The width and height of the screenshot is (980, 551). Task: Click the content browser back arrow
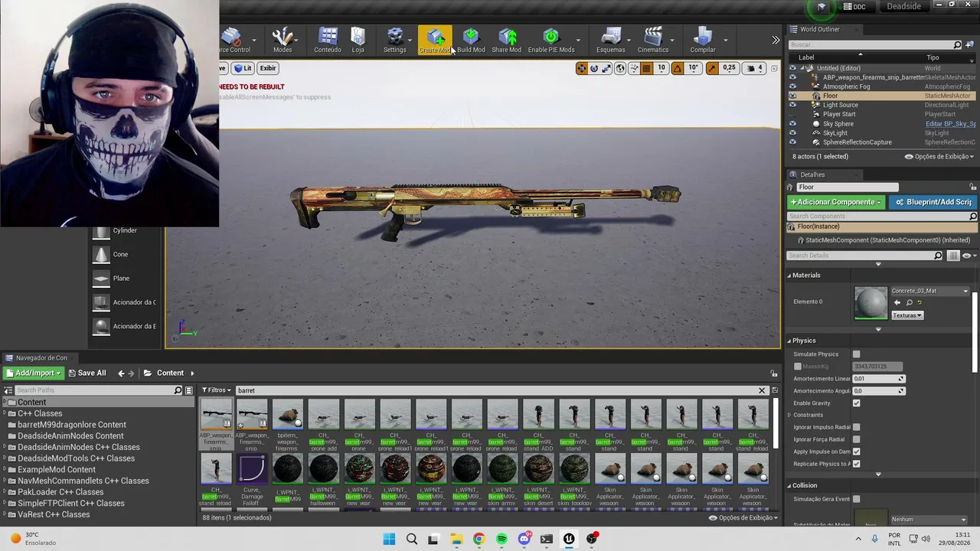pyautogui.click(x=121, y=373)
